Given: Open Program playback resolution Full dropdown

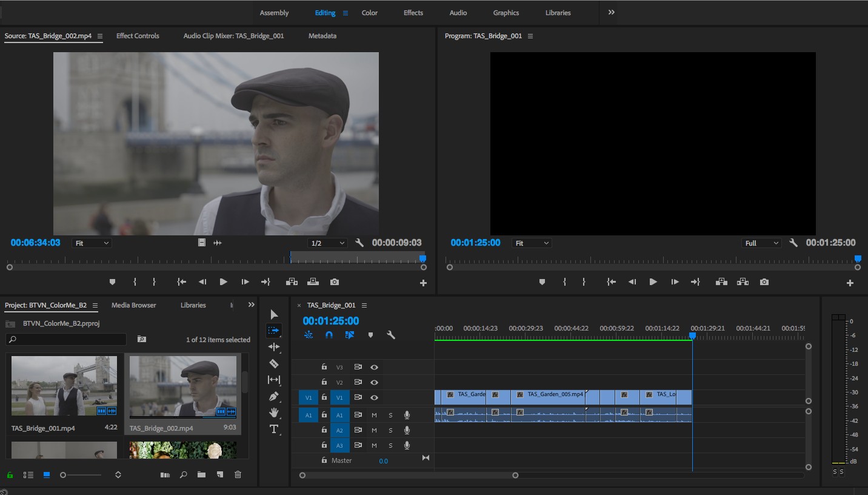Looking at the screenshot, I should [x=761, y=243].
